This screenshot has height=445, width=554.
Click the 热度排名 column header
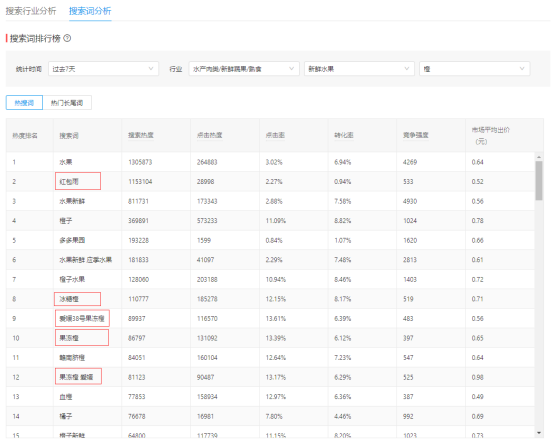(25, 136)
